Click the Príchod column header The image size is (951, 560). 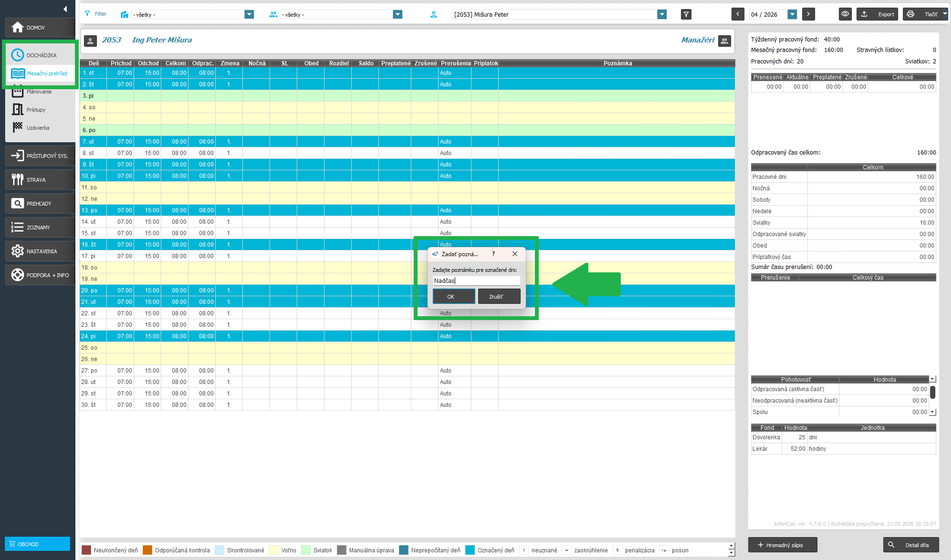coord(121,63)
